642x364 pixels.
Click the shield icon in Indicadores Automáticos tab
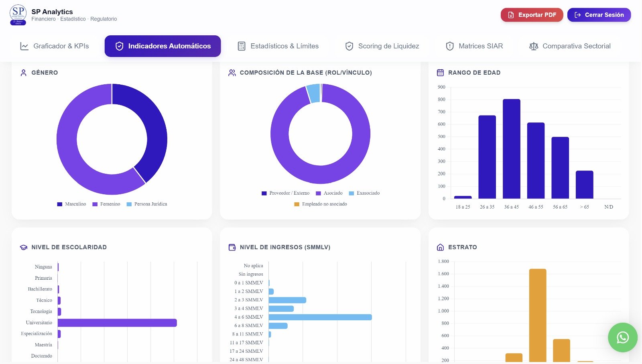119,46
